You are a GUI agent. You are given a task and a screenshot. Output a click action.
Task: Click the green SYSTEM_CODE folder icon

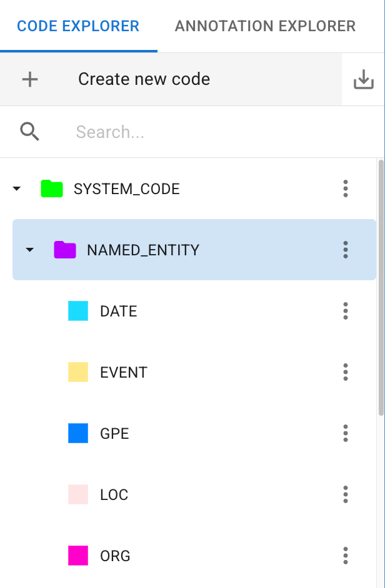[52, 189]
